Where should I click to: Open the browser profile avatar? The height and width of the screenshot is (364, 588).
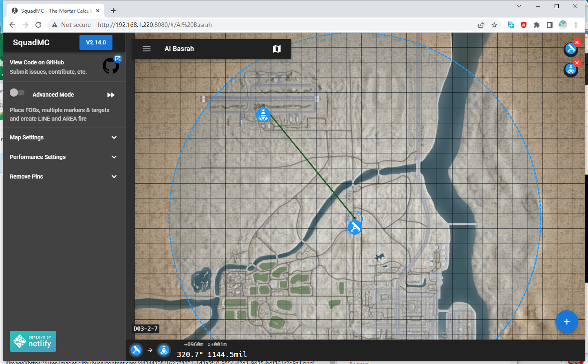(x=563, y=24)
